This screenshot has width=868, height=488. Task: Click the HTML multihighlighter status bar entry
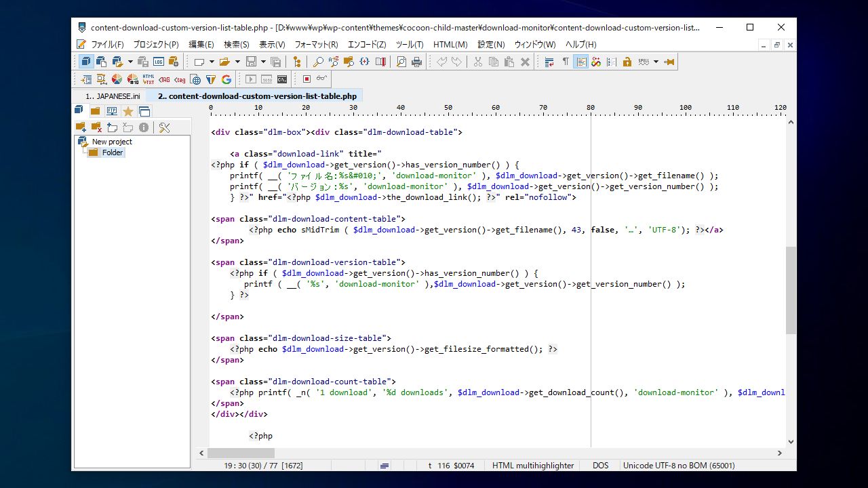coord(533,466)
